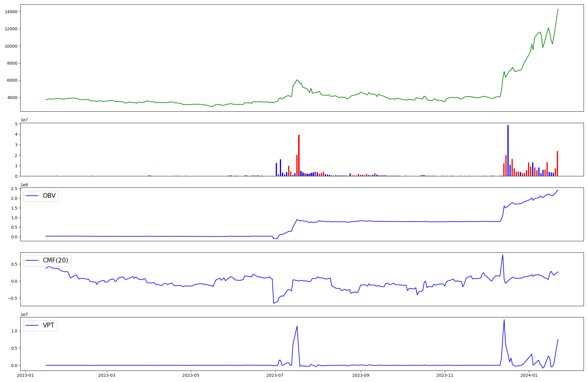
Task: Click the 14000 price axis label
Action: click(11, 12)
